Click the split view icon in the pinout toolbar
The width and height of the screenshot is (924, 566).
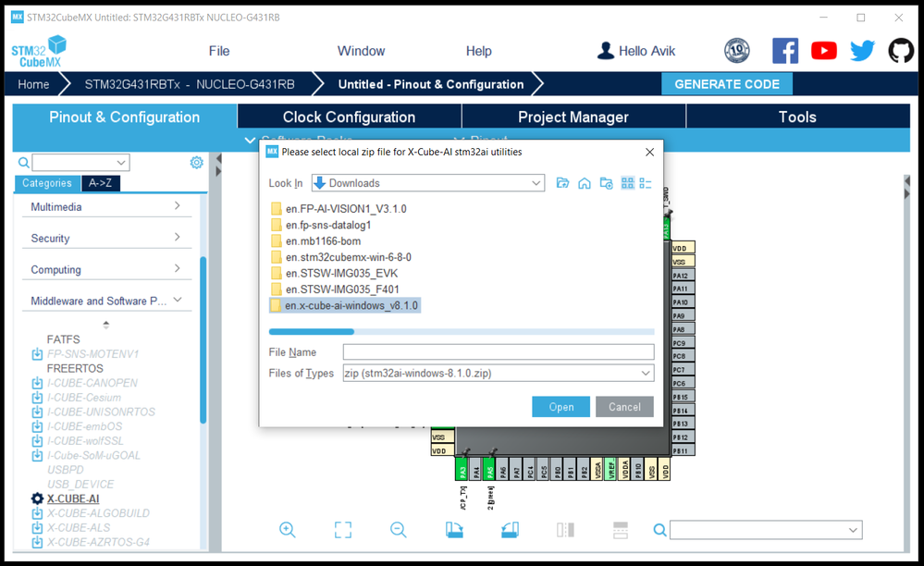click(565, 530)
